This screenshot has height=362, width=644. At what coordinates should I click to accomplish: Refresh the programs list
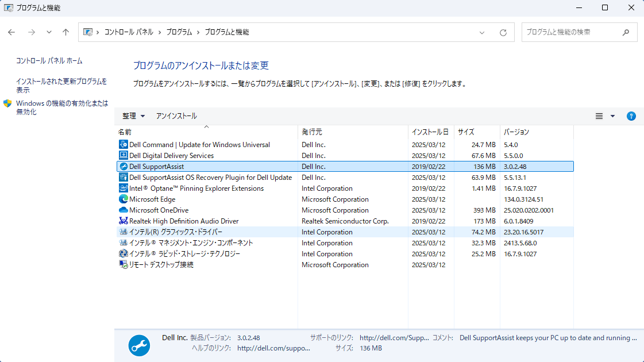click(x=503, y=32)
